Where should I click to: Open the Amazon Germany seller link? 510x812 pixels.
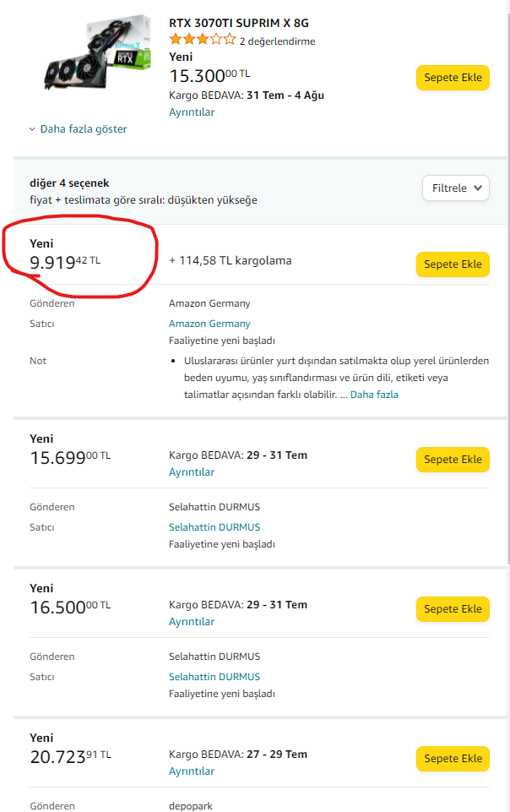click(209, 324)
